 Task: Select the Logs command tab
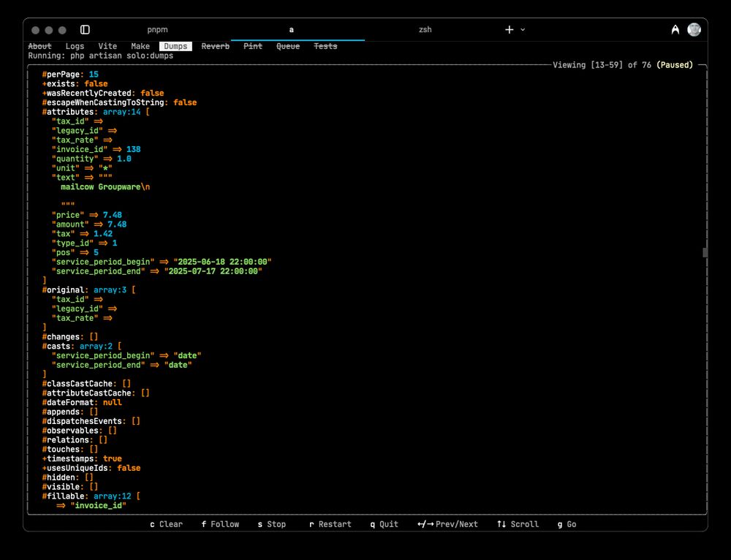click(x=75, y=46)
